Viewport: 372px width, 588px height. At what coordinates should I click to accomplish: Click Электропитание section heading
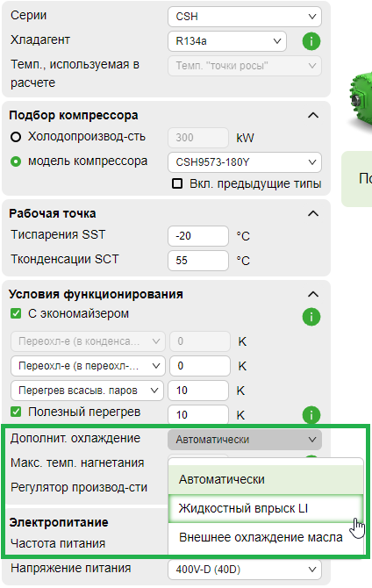(x=59, y=522)
